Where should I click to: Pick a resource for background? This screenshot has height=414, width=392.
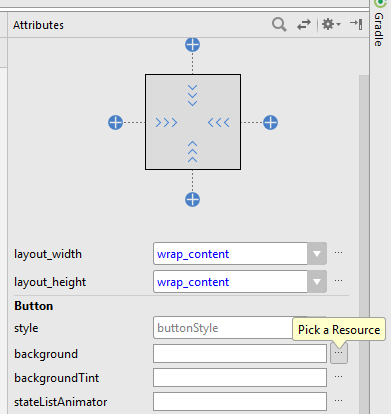pos(339,353)
